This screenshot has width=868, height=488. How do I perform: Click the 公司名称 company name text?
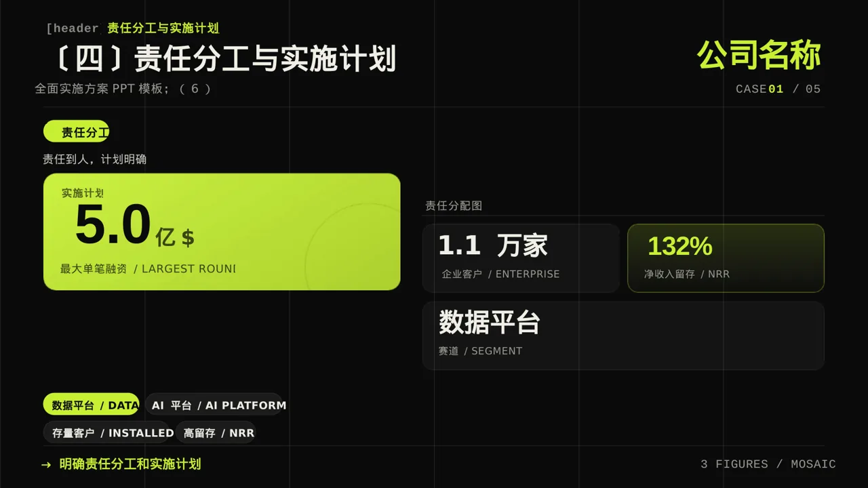click(x=759, y=56)
